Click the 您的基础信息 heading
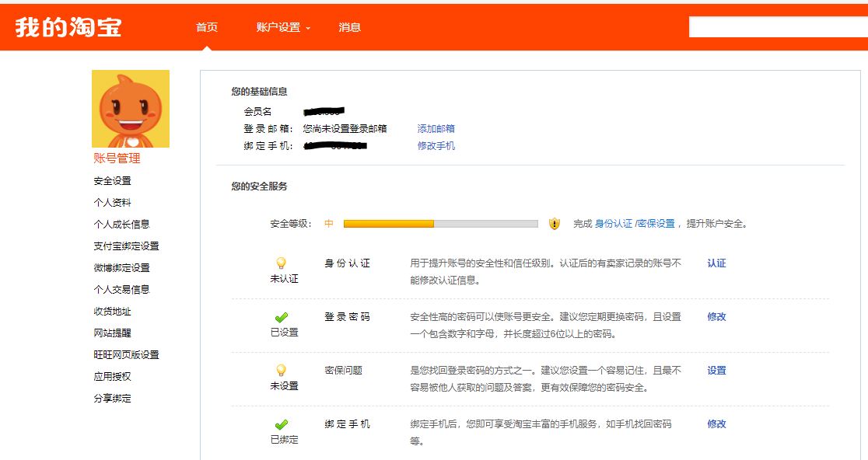This screenshot has width=868, height=460. pos(259,91)
